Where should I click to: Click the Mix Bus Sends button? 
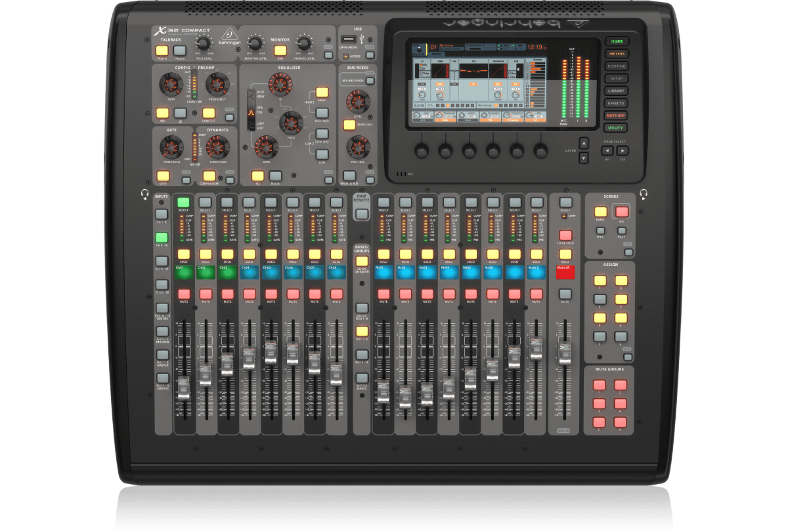coord(370,80)
